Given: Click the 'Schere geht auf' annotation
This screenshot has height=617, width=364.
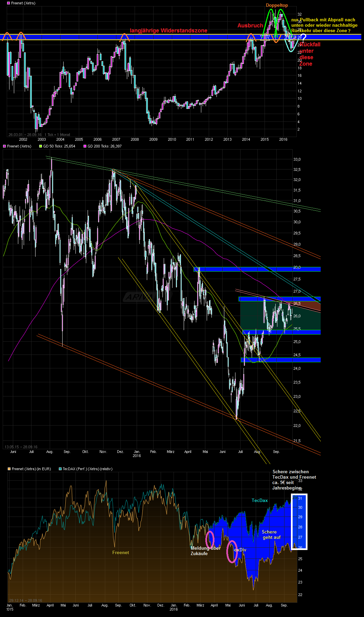Looking at the screenshot, I should point(272,534).
